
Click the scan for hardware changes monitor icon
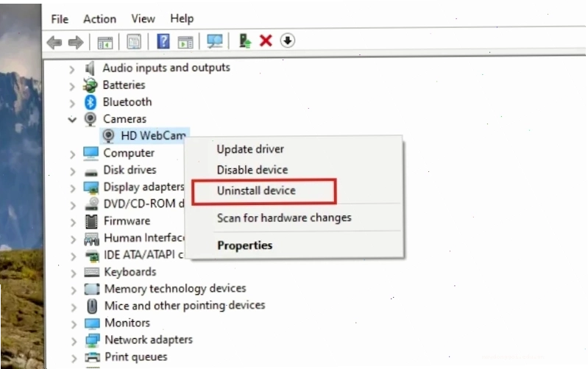(215, 41)
